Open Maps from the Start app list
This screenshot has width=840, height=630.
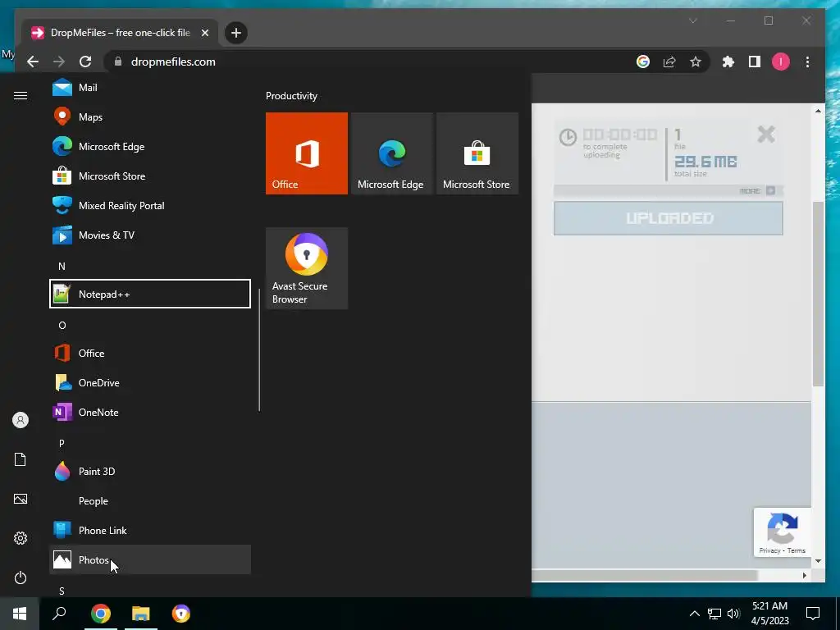(149, 116)
